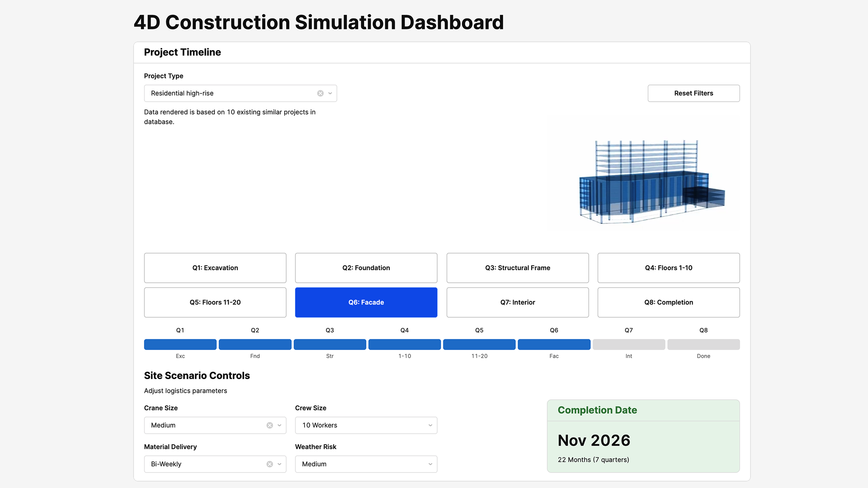Viewport: 868px width, 488px height.
Task: Select the Q1: Excavation phase
Action: pyautogui.click(x=215, y=268)
